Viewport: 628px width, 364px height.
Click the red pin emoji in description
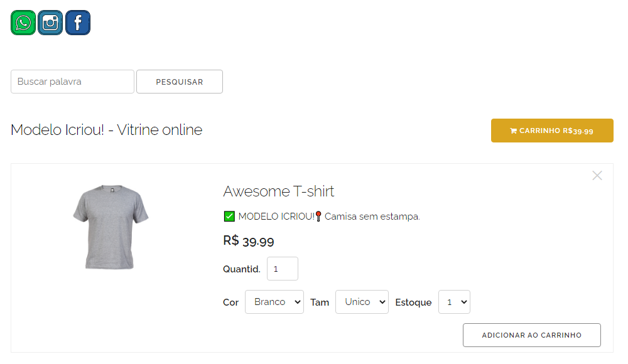tap(318, 217)
